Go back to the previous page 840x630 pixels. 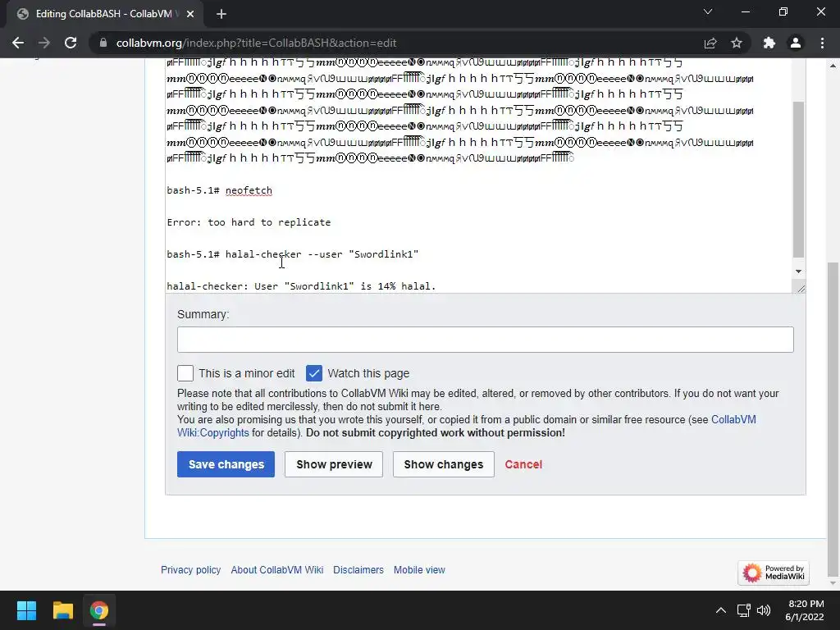[x=18, y=43]
